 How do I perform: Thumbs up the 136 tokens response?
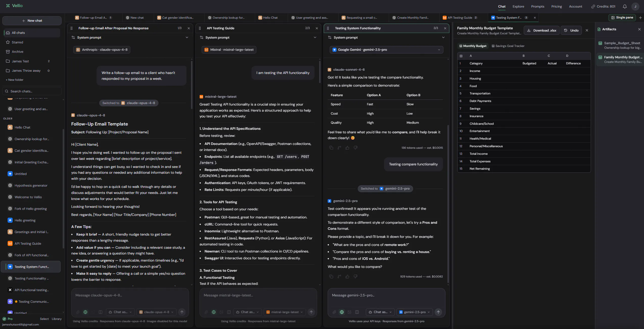click(347, 148)
